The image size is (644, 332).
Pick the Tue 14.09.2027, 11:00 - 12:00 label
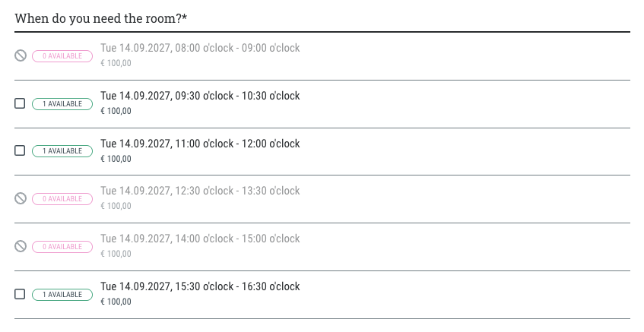coord(200,144)
